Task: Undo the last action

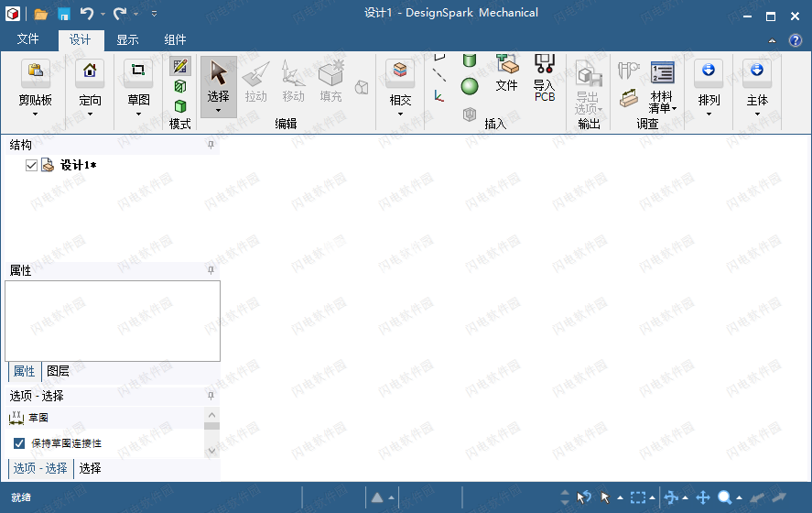Action: click(x=87, y=14)
